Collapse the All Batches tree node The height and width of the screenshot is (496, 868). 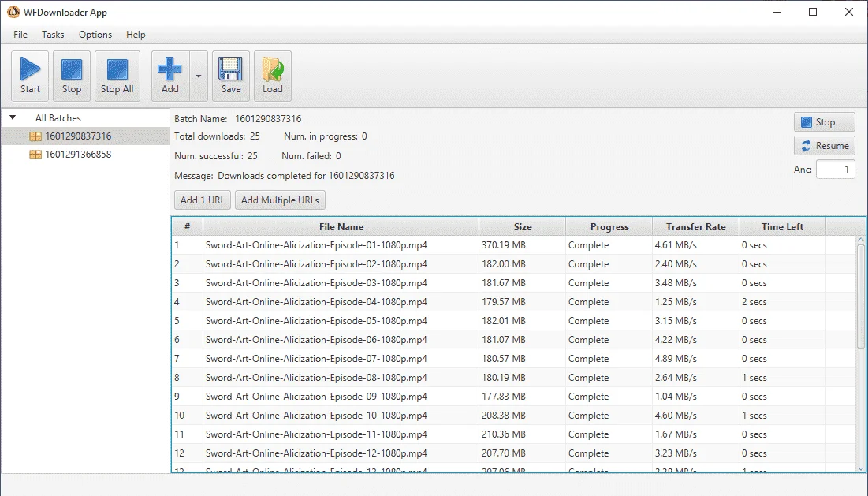pyautogui.click(x=13, y=118)
